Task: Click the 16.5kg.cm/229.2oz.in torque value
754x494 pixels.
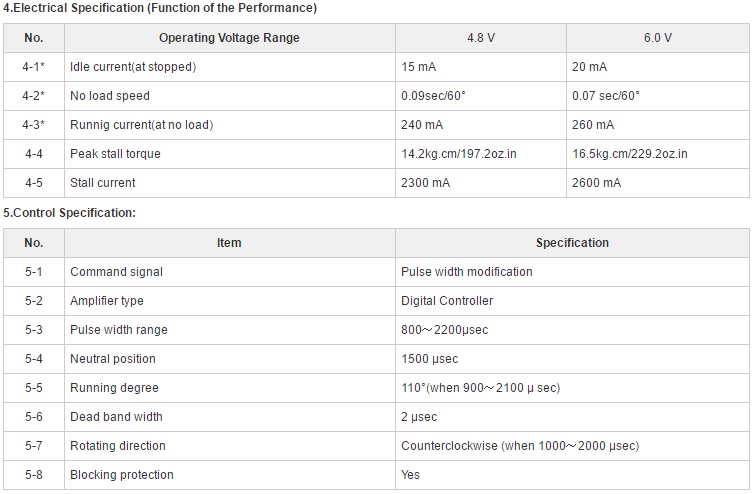Action: click(629, 154)
